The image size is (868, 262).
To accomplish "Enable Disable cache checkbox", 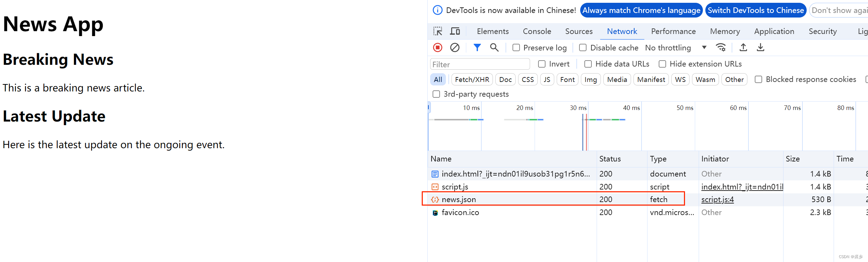I will (583, 48).
